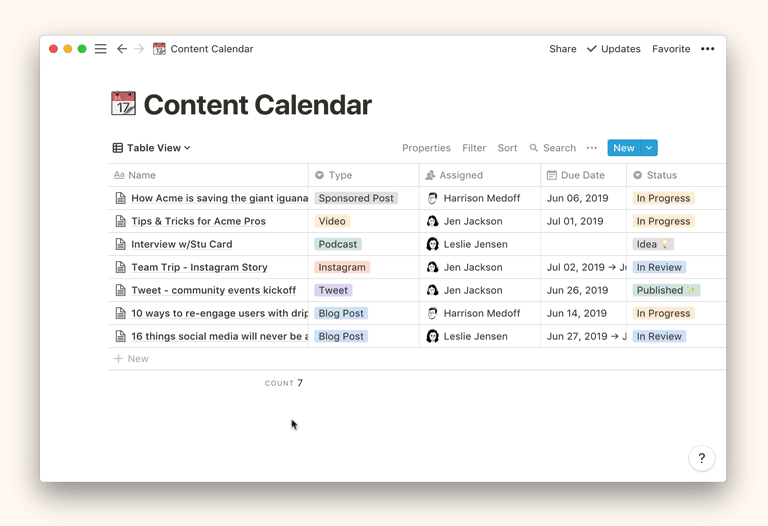Add a new row at table bottom
Viewport: 768px width, 526px height.
click(131, 358)
